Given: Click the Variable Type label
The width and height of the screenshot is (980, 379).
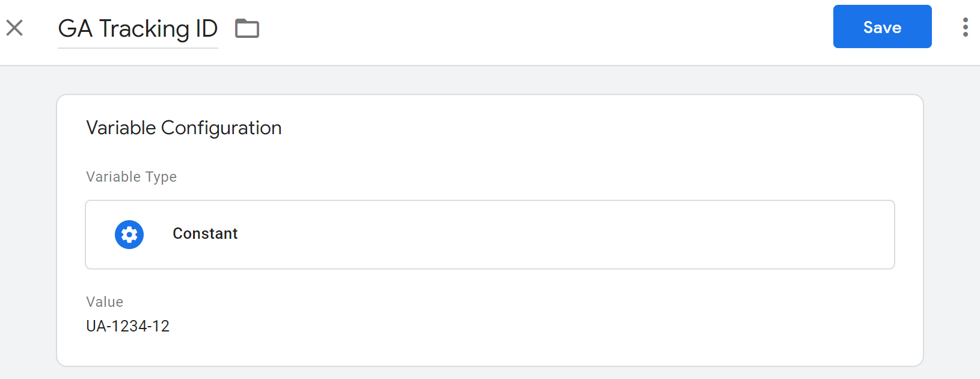Looking at the screenshot, I should point(131,177).
